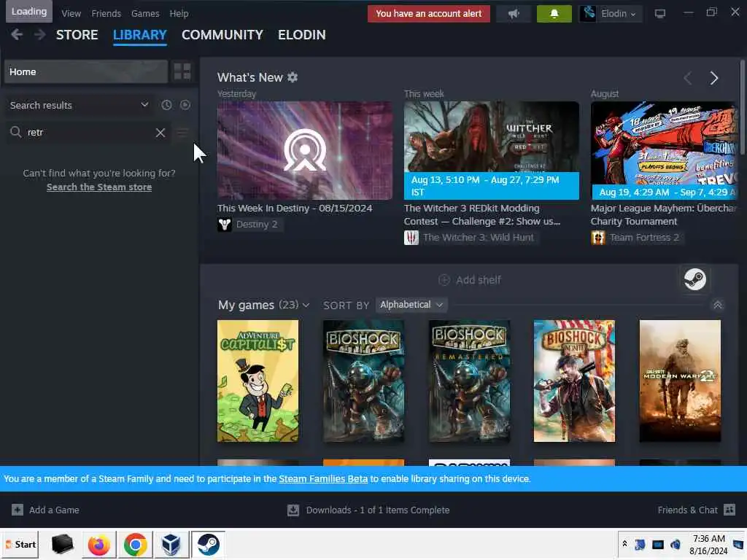The height and width of the screenshot is (560, 747).
Task: Click the Add a Game label
Action: 54,510
